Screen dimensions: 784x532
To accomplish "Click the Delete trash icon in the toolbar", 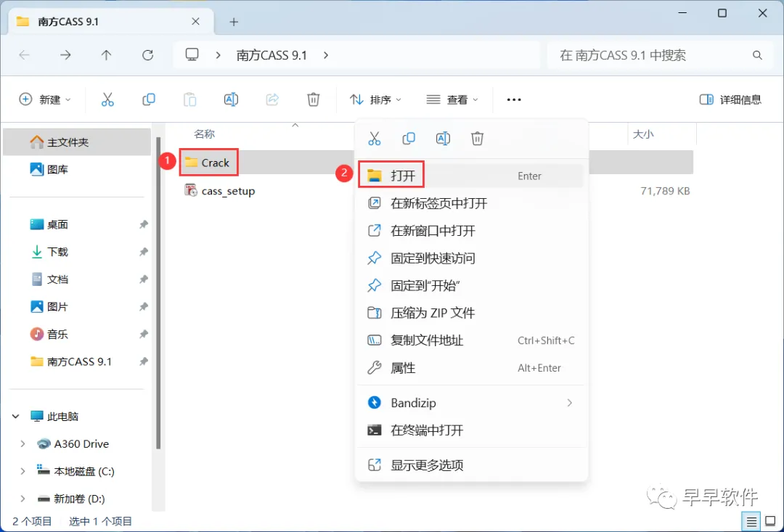I will coord(313,99).
